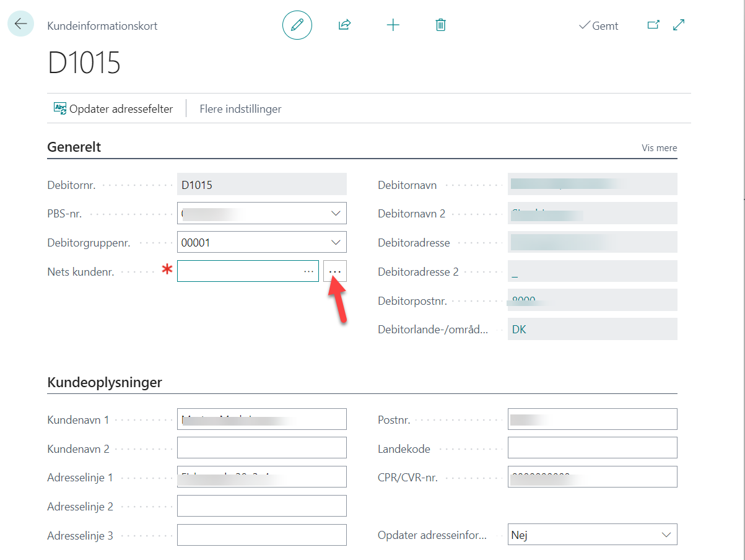This screenshot has width=745, height=560.
Task: Expand the Debitorgruppenr. dropdown
Action: click(x=336, y=242)
